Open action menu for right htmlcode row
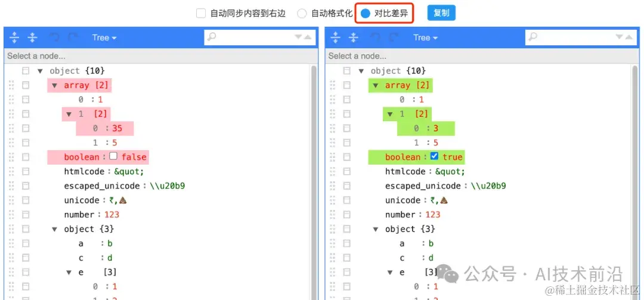The width and height of the screenshot is (644, 300). (x=346, y=171)
